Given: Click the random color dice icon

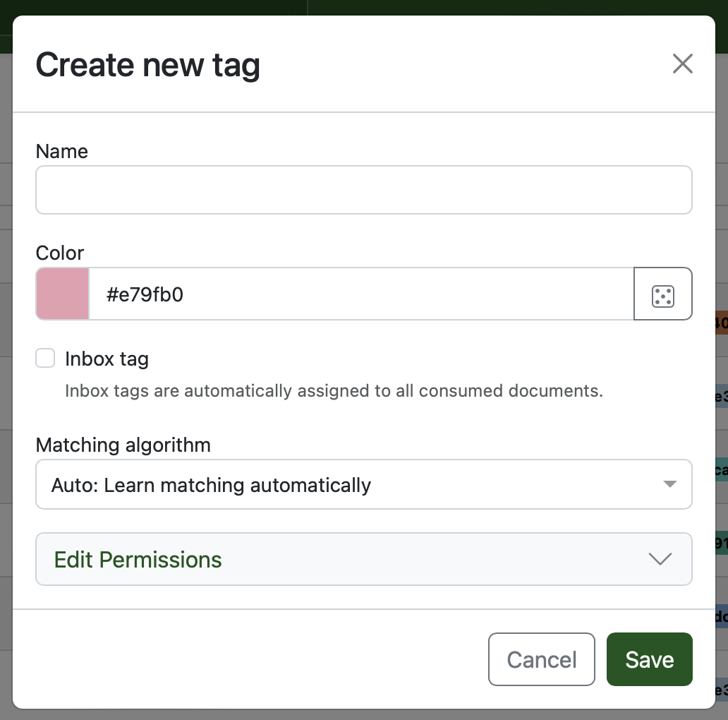Looking at the screenshot, I should [662, 294].
